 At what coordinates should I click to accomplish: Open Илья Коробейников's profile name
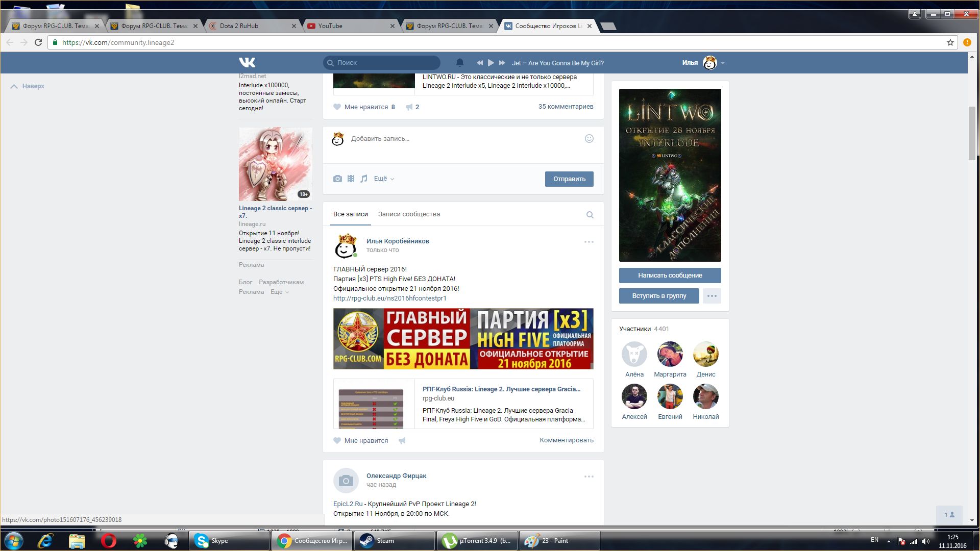click(x=398, y=241)
